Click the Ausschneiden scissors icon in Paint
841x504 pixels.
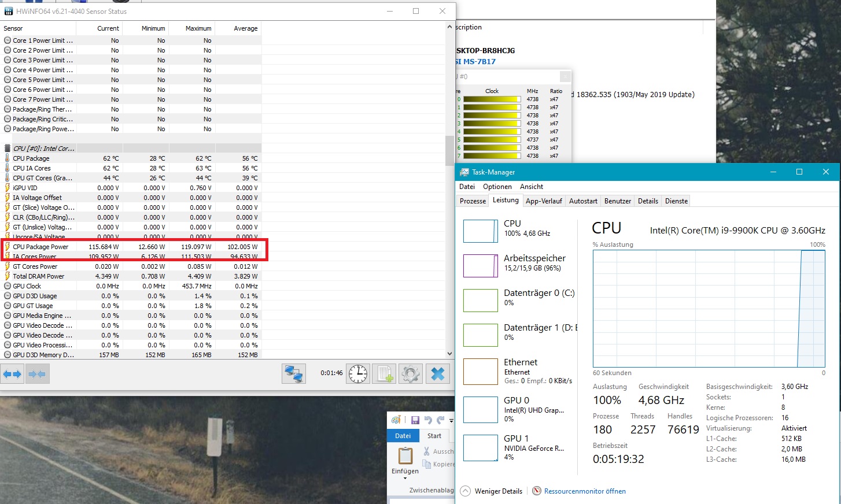(x=427, y=451)
